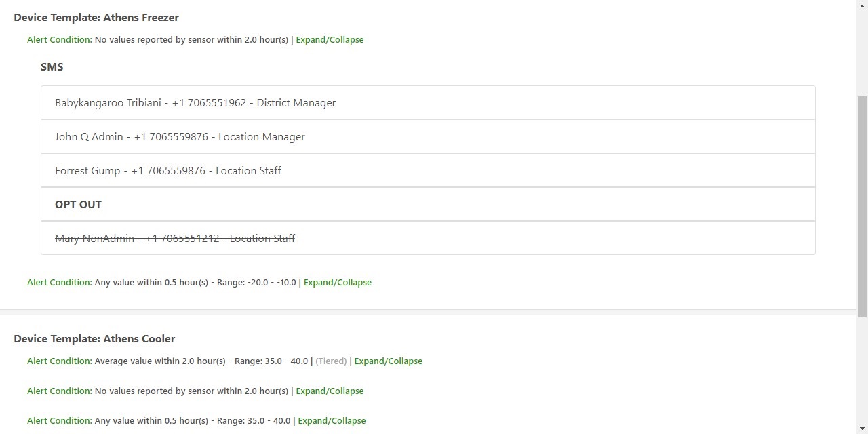The height and width of the screenshot is (434, 868).
Task: Click the (Tiered) label
Action: click(331, 361)
